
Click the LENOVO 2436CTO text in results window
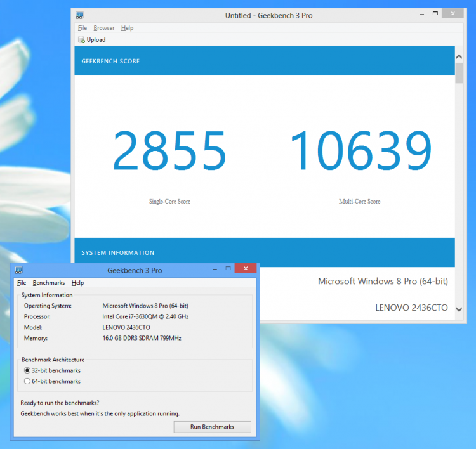click(x=411, y=308)
